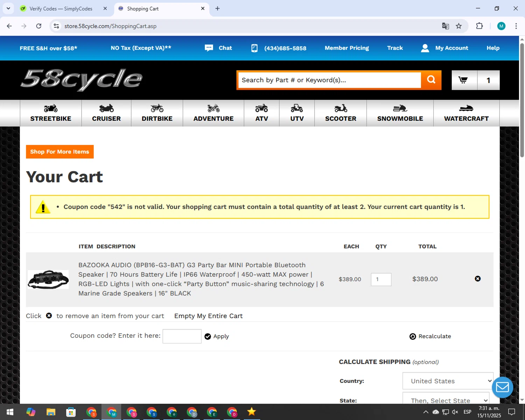Viewport: 525px width, 420px height.
Task: Open the SNOWMOBILE category
Action: 400,113
